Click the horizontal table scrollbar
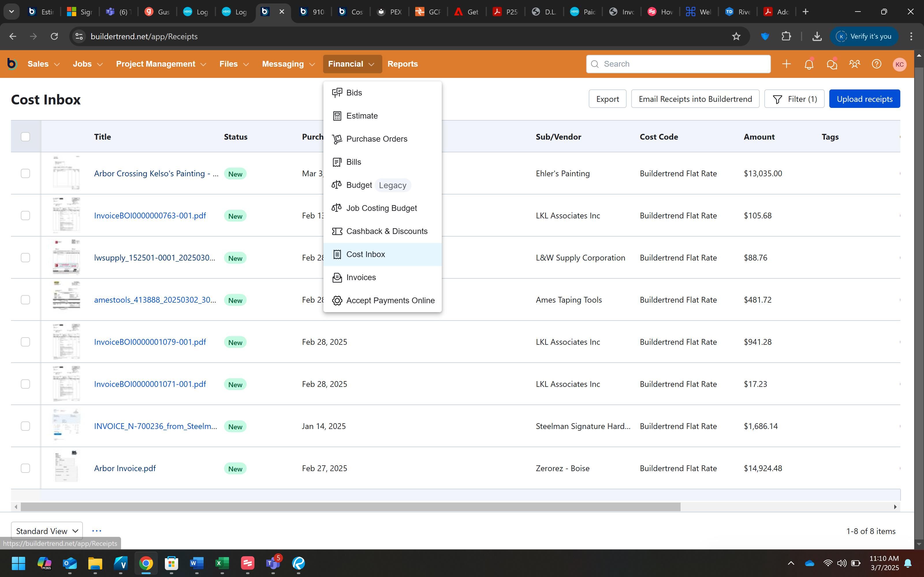 tap(350, 507)
